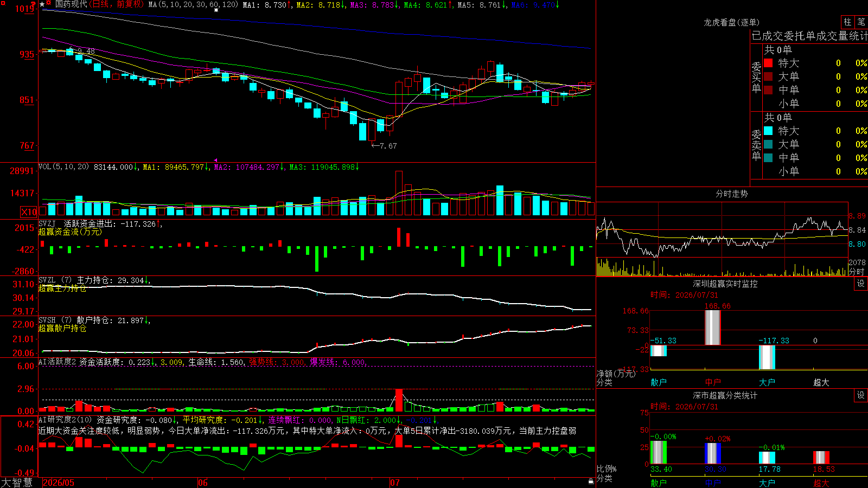Click the stock name 国药现代
Screen dimensions: 868x488
click(71, 4)
